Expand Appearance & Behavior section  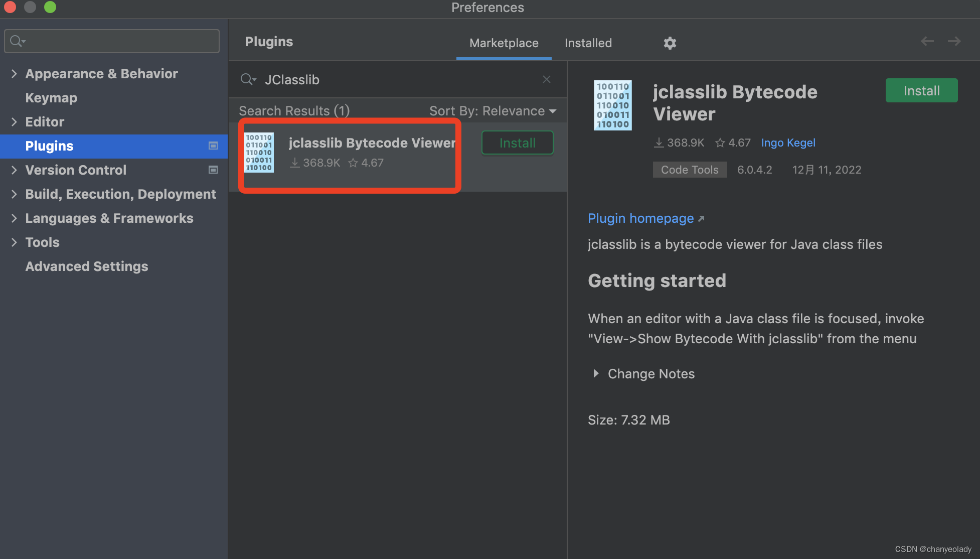(14, 74)
